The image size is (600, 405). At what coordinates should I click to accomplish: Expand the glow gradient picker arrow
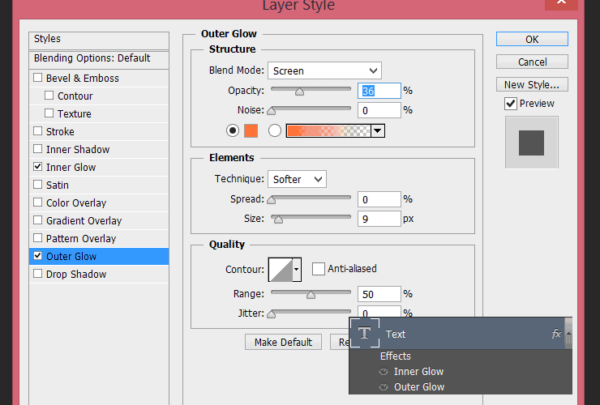point(378,130)
